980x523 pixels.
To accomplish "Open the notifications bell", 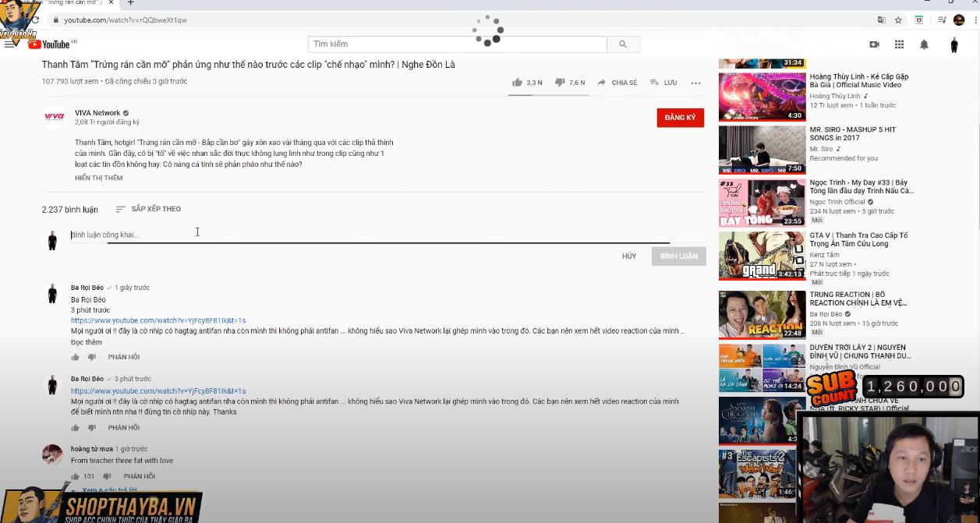I will 924,44.
